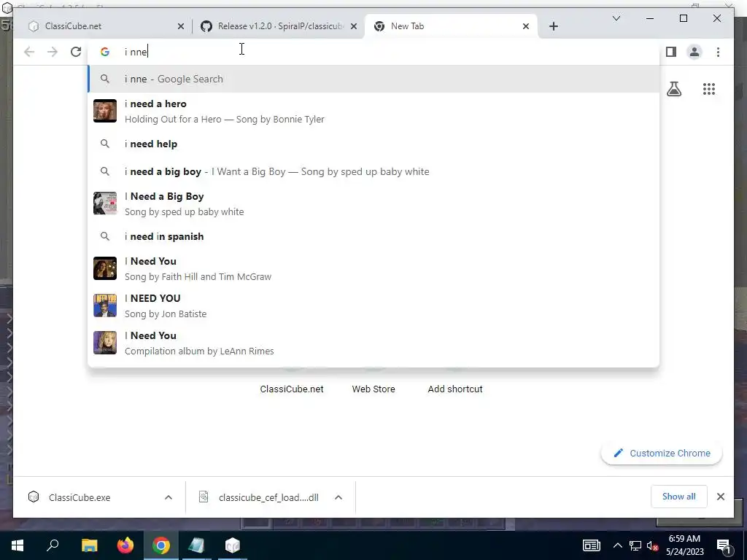
Task: Click Show all downloads
Action: pos(679,497)
